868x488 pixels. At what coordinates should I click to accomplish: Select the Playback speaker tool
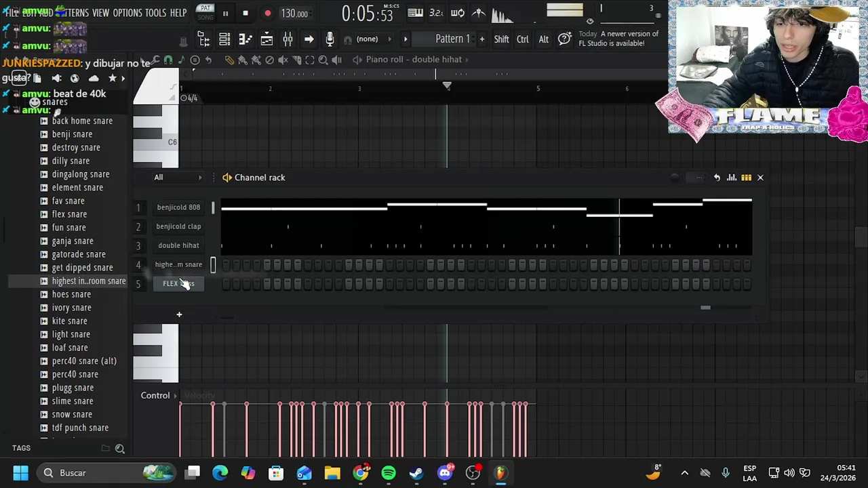(x=336, y=60)
